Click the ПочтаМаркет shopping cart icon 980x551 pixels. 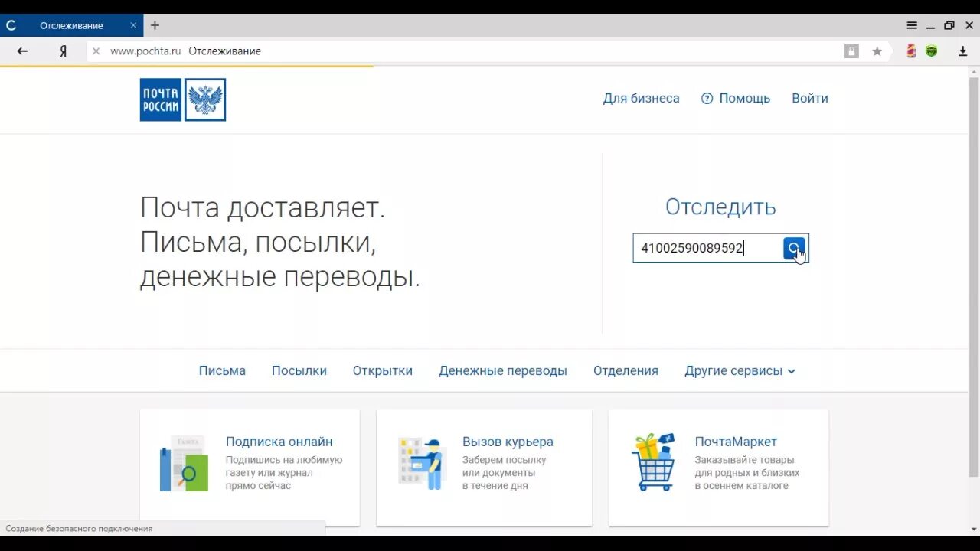coord(655,462)
